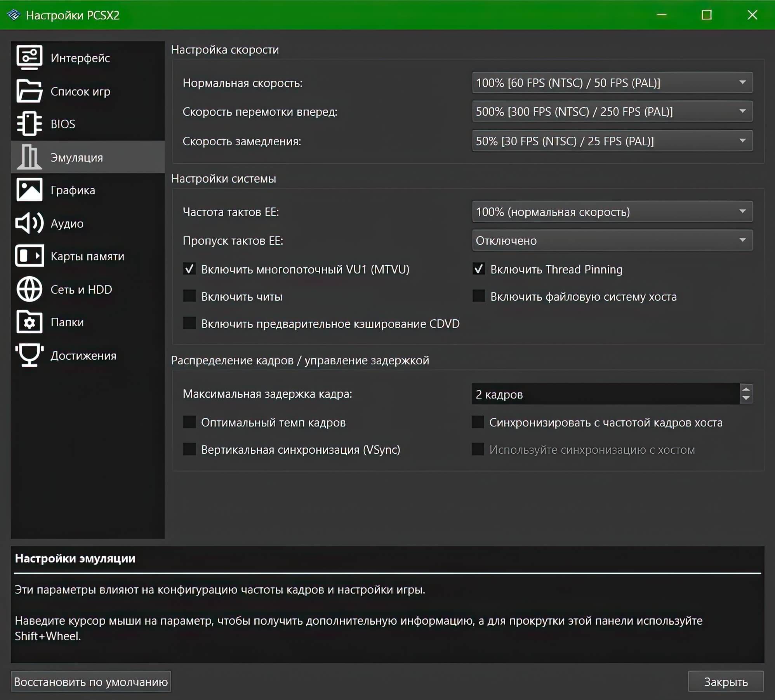
Task: Increase Максимальная задержка кадра with up arrow
Action: pyautogui.click(x=745, y=389)
